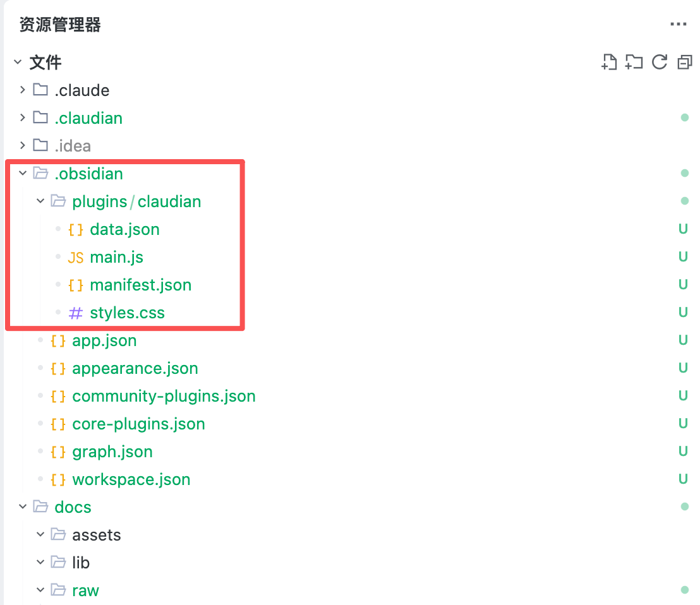Image resolution: width=700 pixels, height=605 pixels.
Task: Open community-plugins.json file
Action: tap(164, 396)
